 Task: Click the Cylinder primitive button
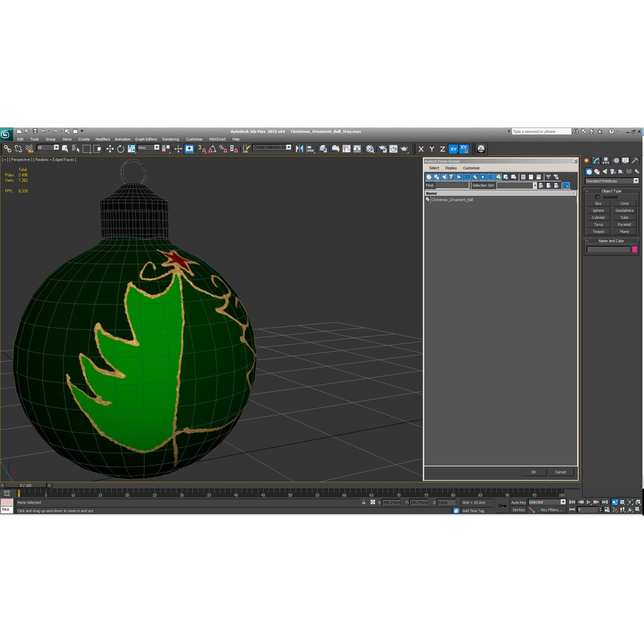tap(598, 218)
